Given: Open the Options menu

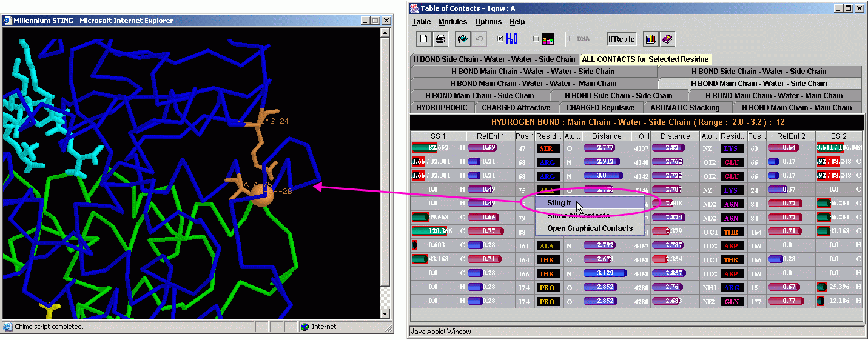Looking at the screenshot, I should [488, 22].
